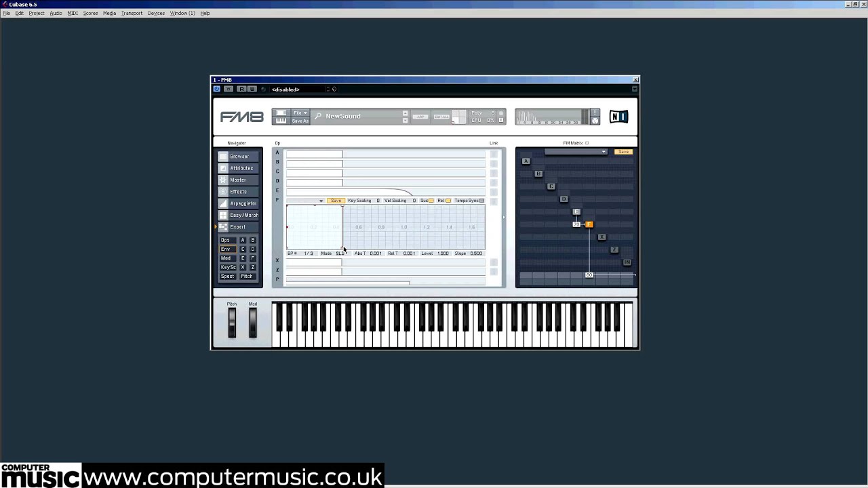Screen dimensions: 868x488
Task: Open the Pitch expert tab
Action: pyautogui.click(x=247, y=277)
